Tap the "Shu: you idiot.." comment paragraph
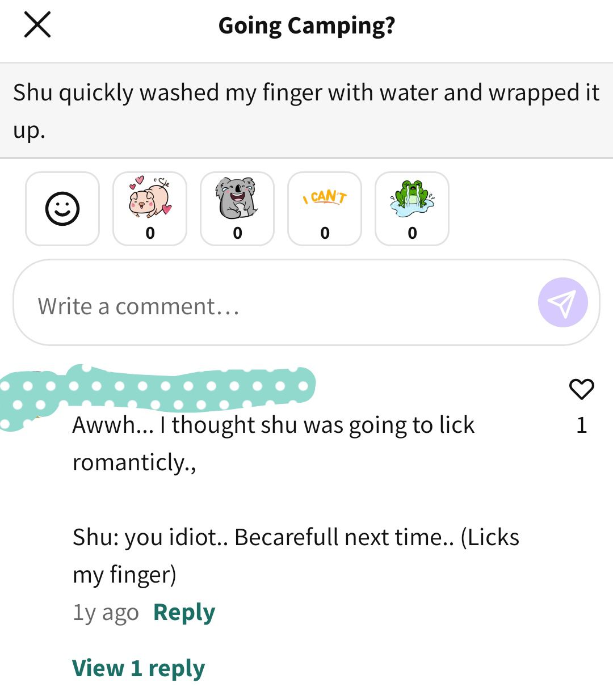 tap(296, 555)
